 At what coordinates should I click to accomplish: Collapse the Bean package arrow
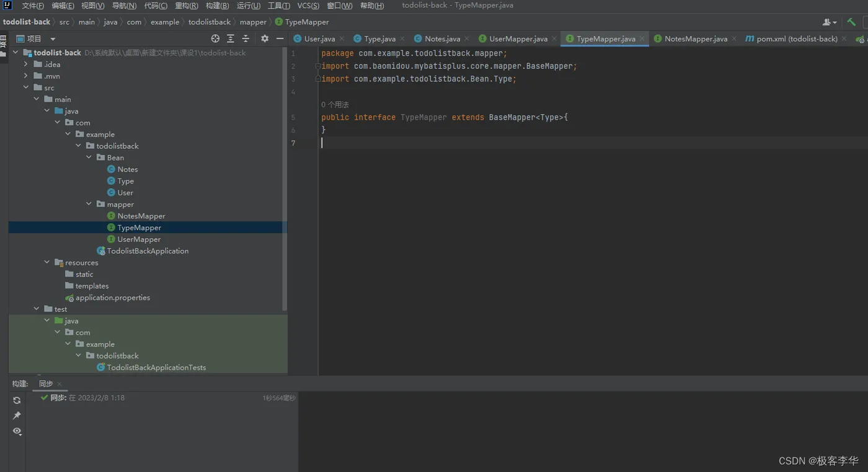(x=89, y=158)
